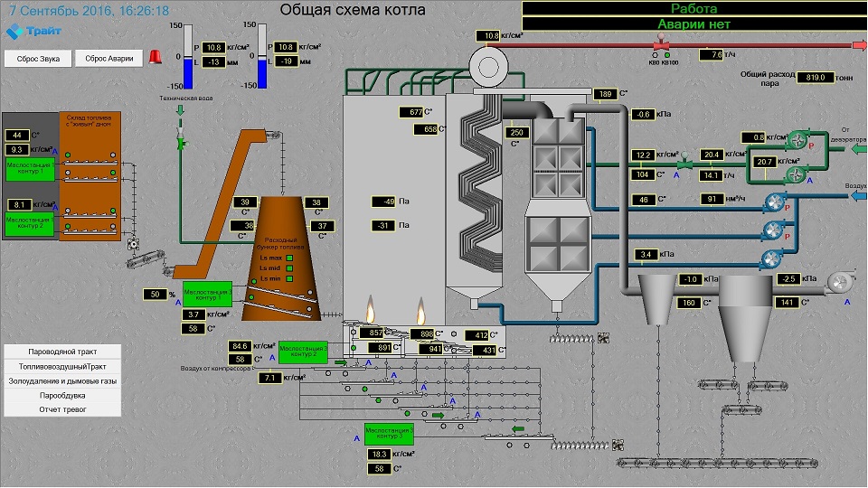Click the fuel feeder fan icon below storage

click(133, 244)
